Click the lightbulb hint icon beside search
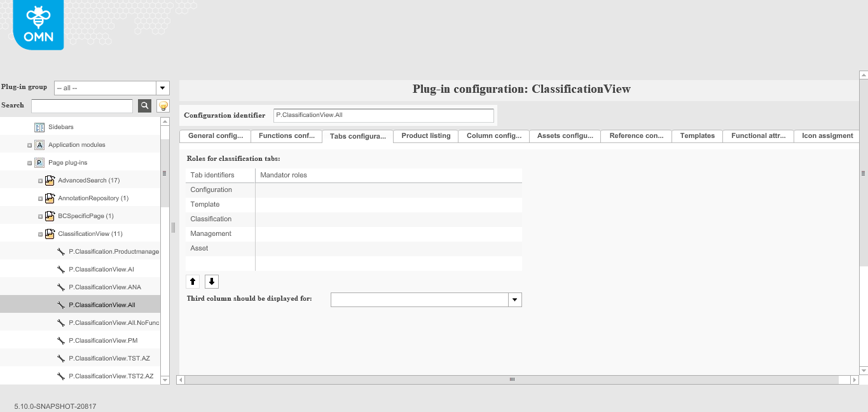The image size is (868, 412). click(163, 106)
